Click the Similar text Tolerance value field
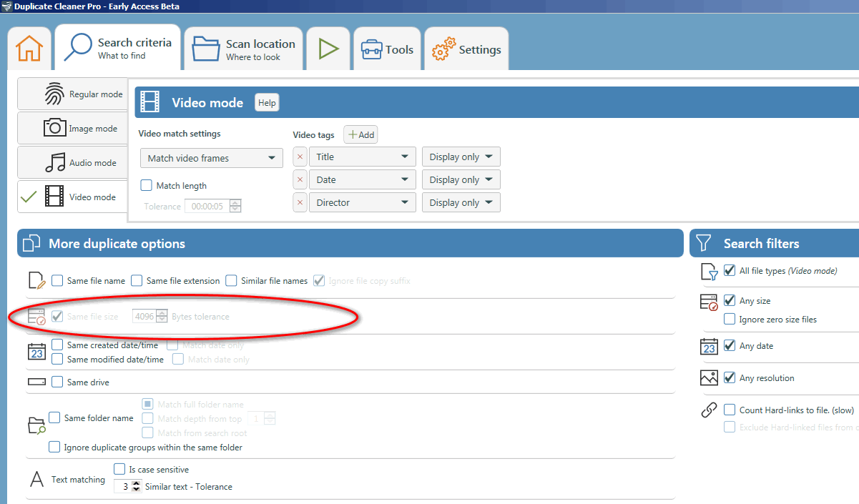Viewport: 859px width, 504px height. pos(123,486)
